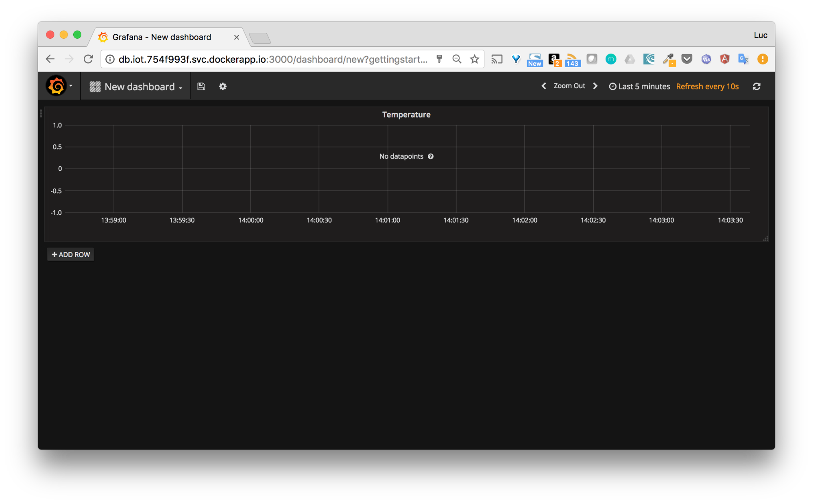Save the dashboard using the save icon
This screenshot has width=813, height=504.
(201, 86)
